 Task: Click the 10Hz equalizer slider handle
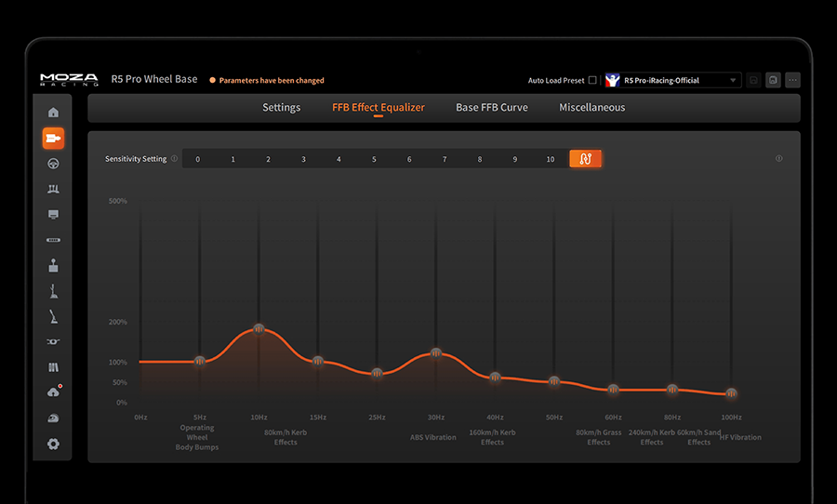point(259,329)
